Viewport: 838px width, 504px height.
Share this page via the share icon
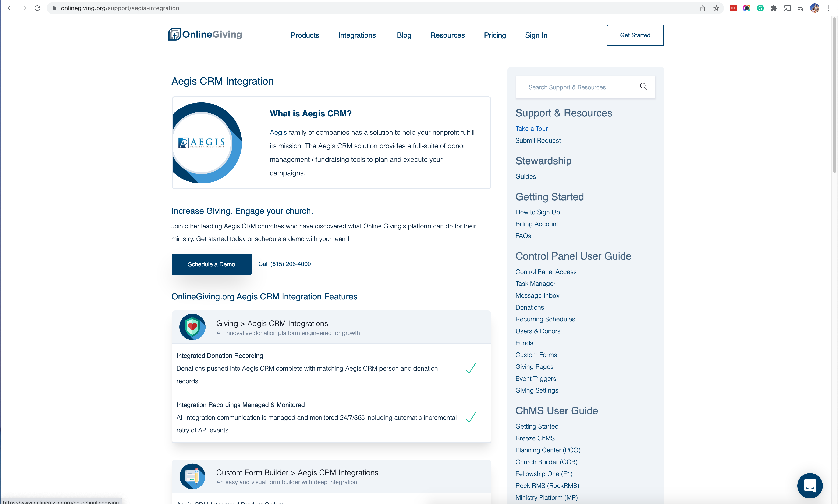(703, 8)
